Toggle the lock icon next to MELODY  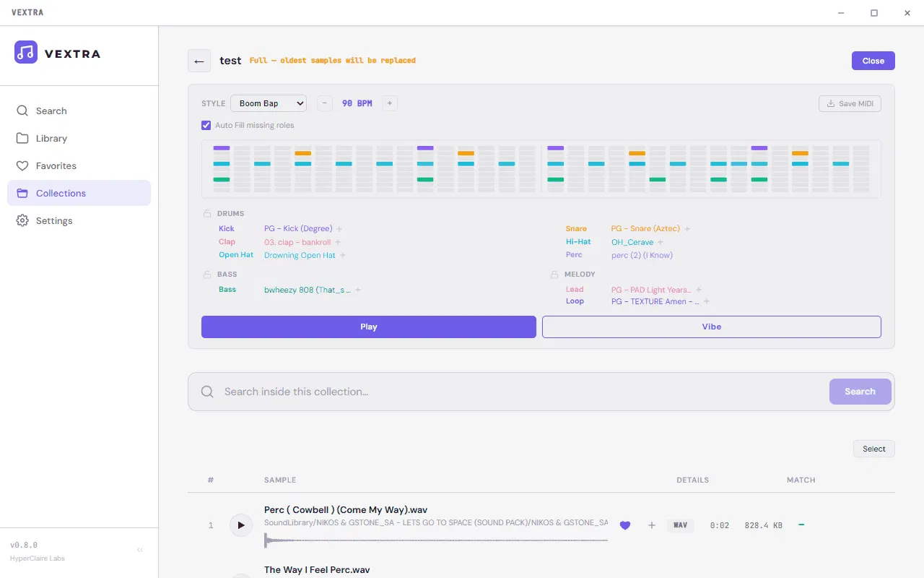coord(554,275)
